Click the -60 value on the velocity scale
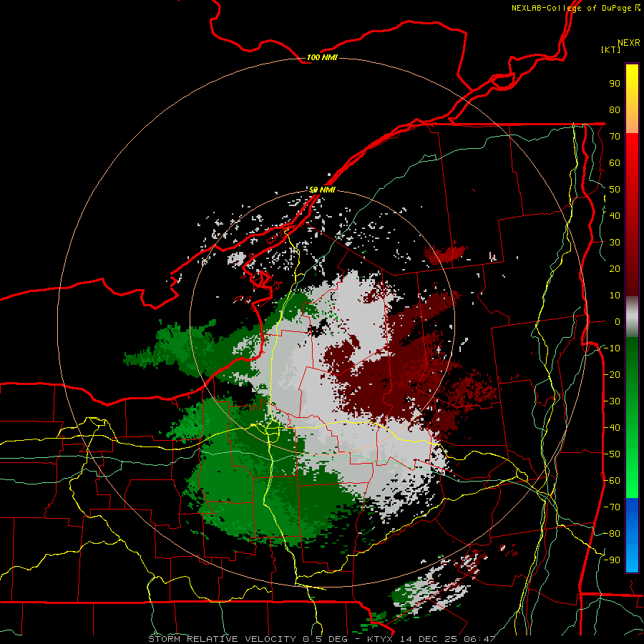 point(612,481)
